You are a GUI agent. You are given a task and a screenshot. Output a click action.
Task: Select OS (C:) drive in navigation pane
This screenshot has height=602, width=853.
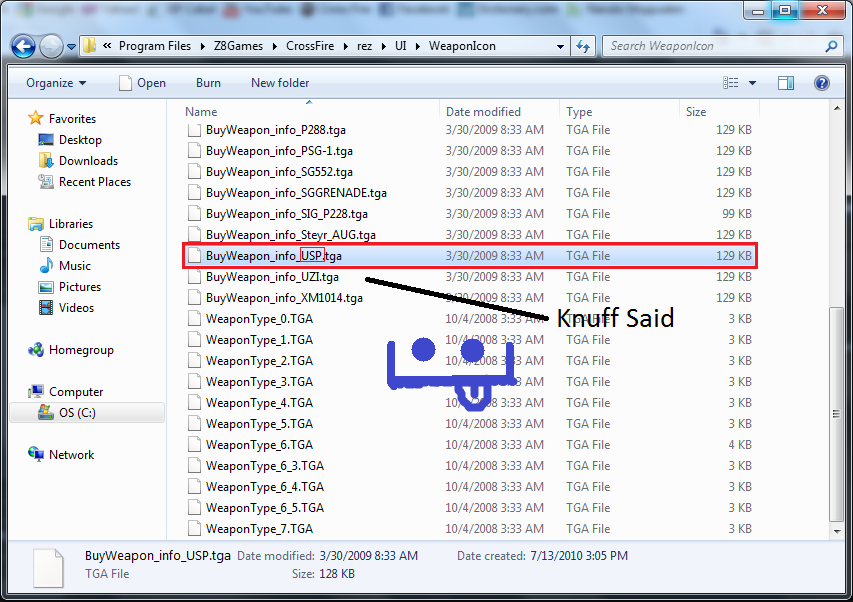77,413
